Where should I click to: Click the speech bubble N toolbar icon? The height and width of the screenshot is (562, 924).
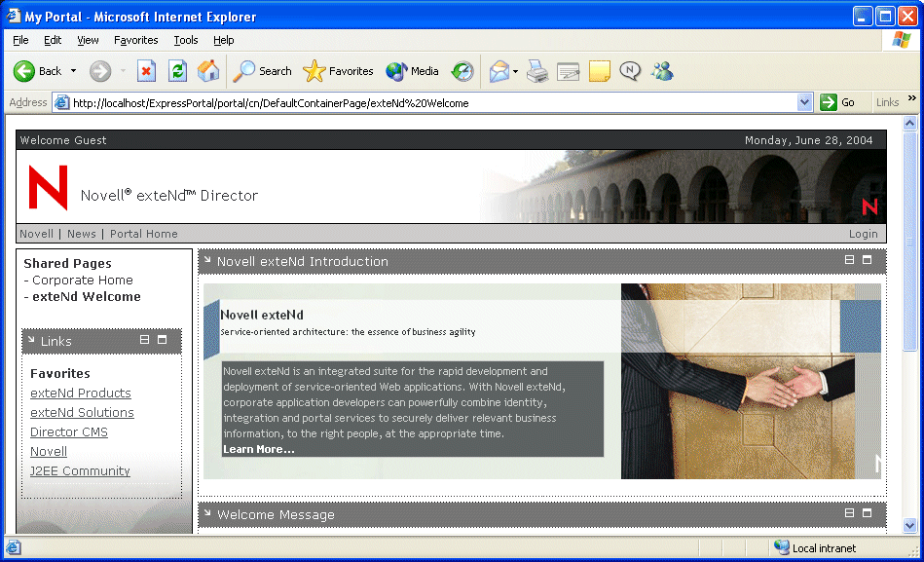pyautogui.click(x=630, y=71)
